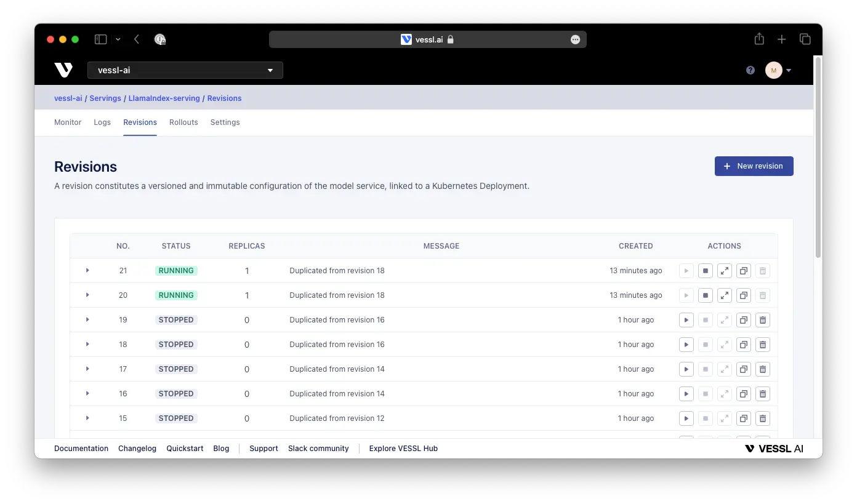
Task: Expand the details of revision 19
Action: [x=87, y=319]
